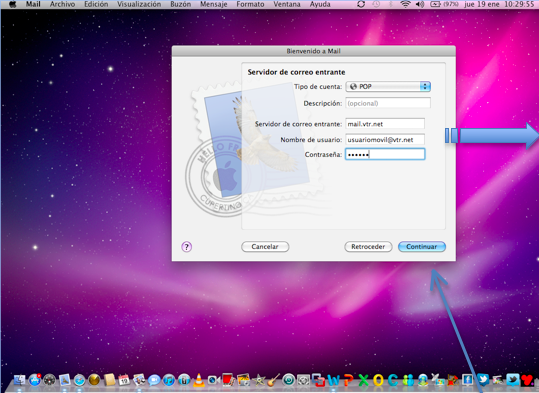Image resolution: width=539 pixels, height=393 pixels.
Task: Open the Visualización menu
Action: coord(139,4)
